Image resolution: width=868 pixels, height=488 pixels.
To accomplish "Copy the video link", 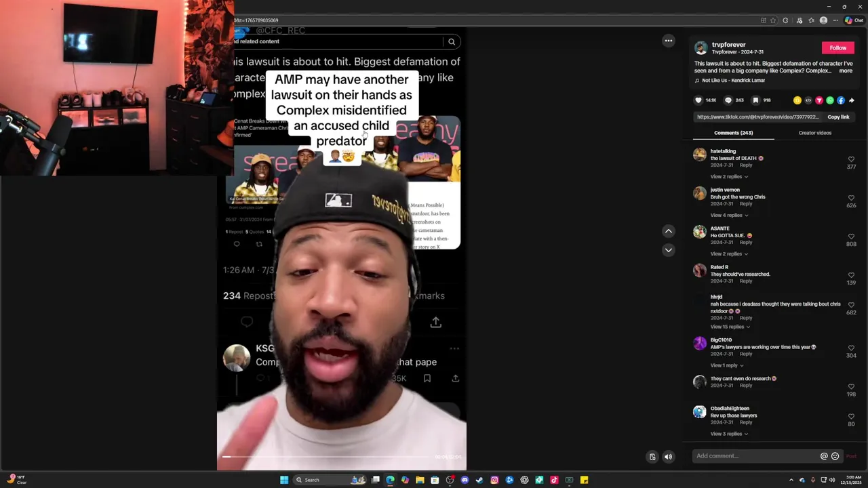I will 838,117.
